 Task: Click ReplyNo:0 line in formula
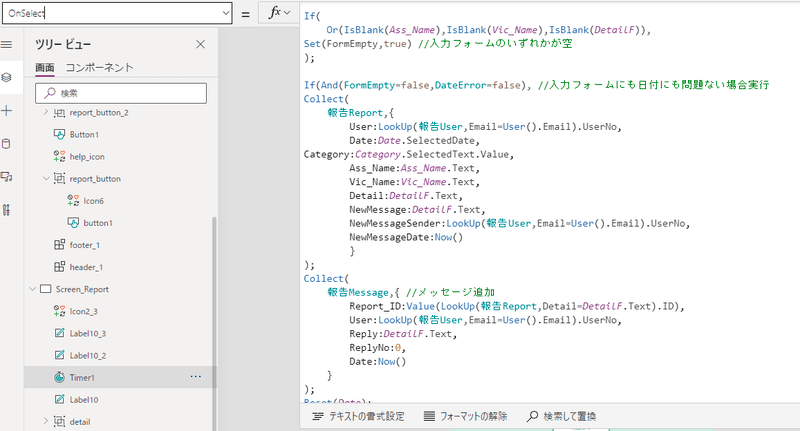pos(377,348)
